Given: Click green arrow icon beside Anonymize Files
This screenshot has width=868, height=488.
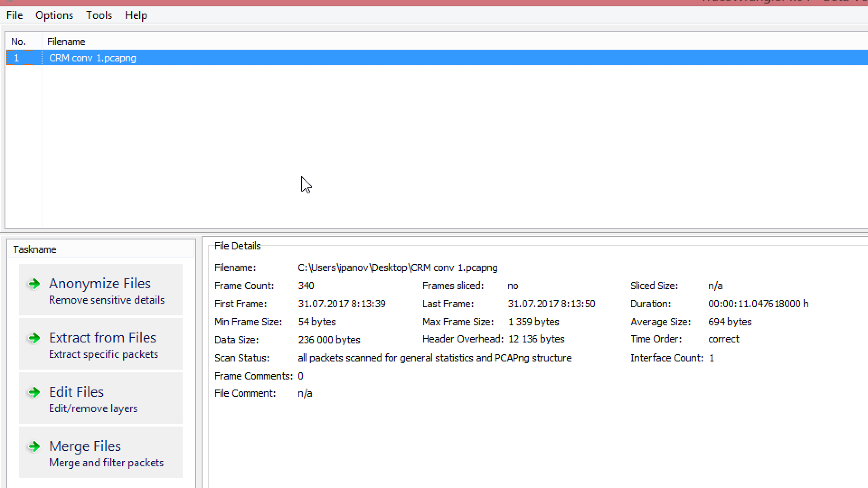Looking at the screenshot, I should point(34,284).
